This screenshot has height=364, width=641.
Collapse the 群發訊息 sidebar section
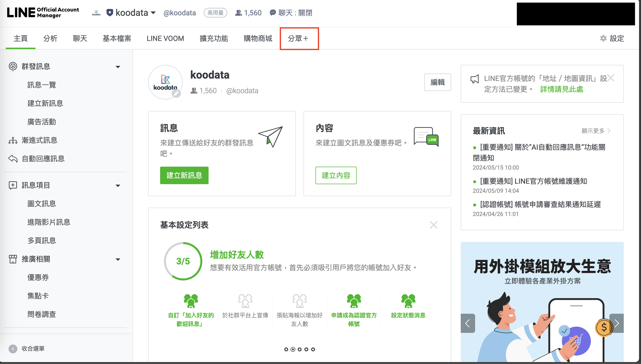pyautogui.click(x=118, y=67)
